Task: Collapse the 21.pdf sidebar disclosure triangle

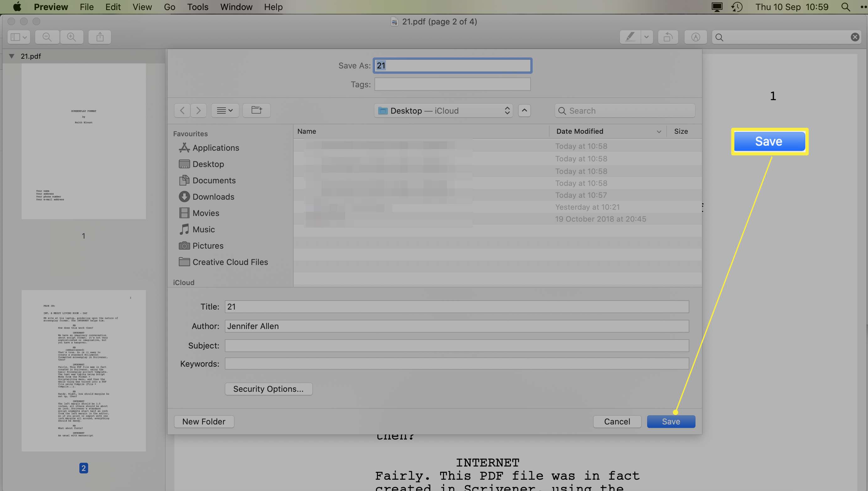Action: (12, 56)
